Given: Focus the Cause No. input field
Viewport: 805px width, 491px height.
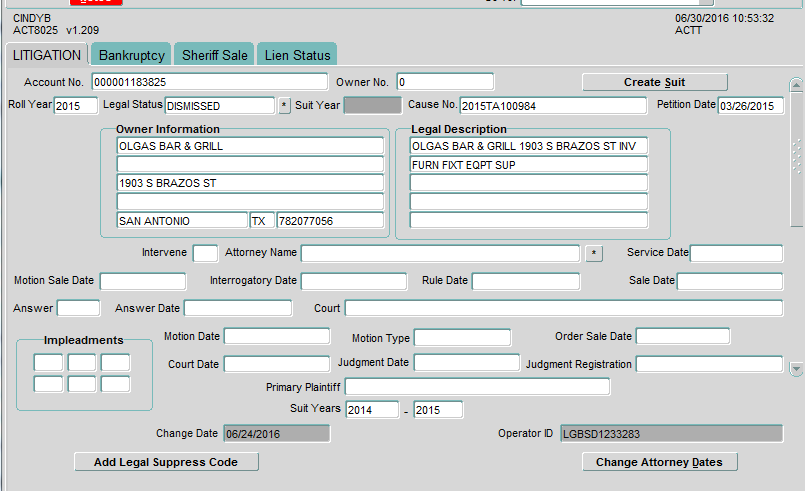Looking at the screenshot, I should pyautogui.click(x=553, y=106).
